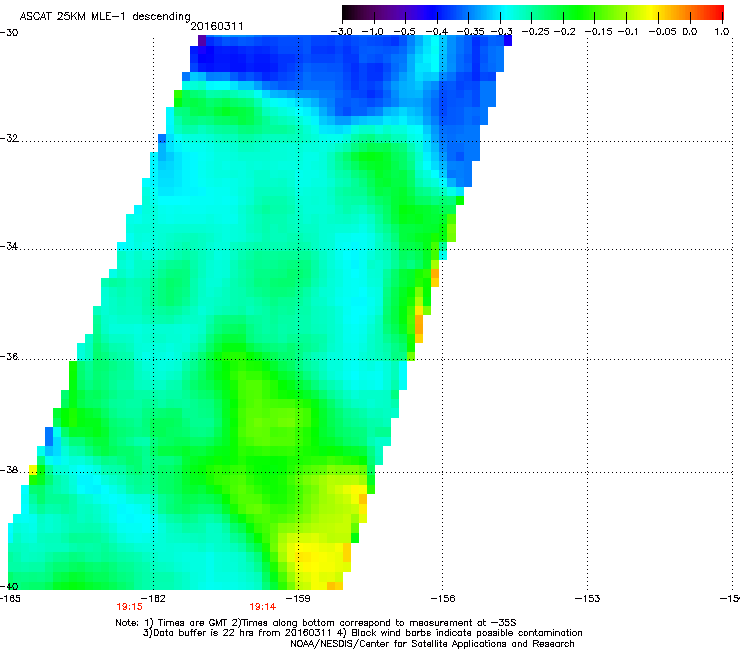Click the colorbar label "-0.4"

[437, 32]
